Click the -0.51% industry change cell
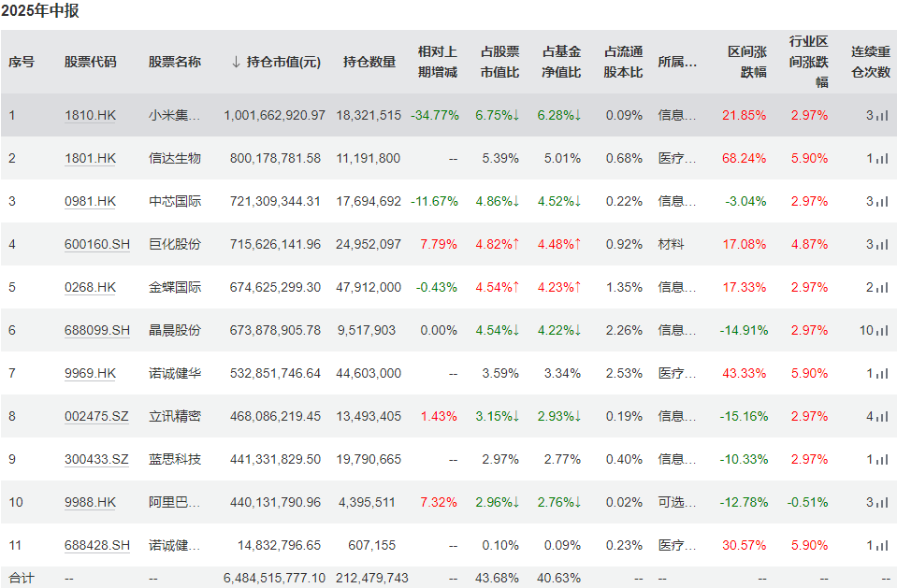The image size is (897, 588). pos(808,502)
